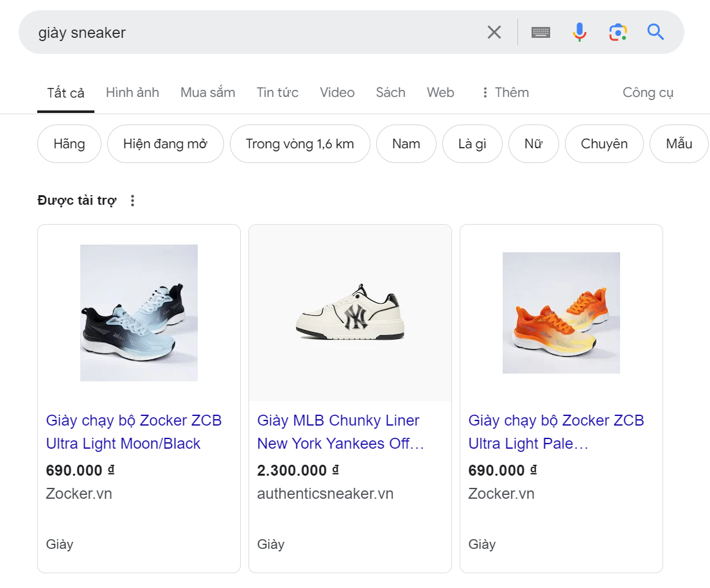This screenshot has height=588, width=710.
Task: Apply the 'Hãng' filter chip
Action: [69, 144]
